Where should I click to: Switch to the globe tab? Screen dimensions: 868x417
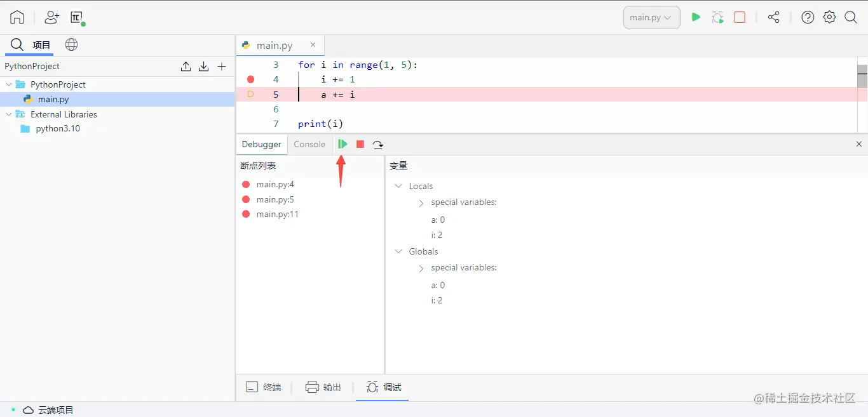[x=72, y=44]
